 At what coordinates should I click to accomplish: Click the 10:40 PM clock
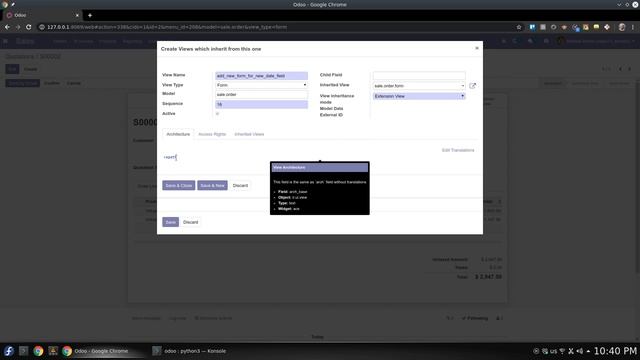pyautogui.click(x=615, y=351)
